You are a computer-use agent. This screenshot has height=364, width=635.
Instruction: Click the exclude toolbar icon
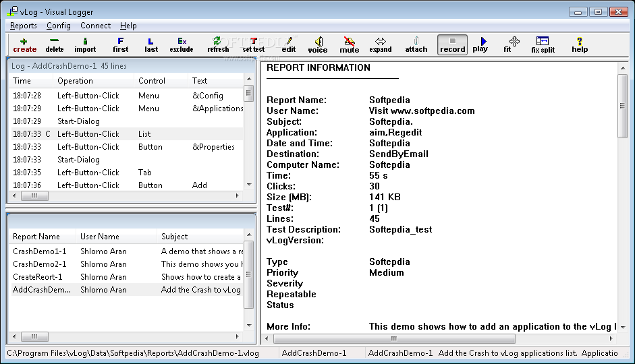pyautogui.click(x=182, y=45)
